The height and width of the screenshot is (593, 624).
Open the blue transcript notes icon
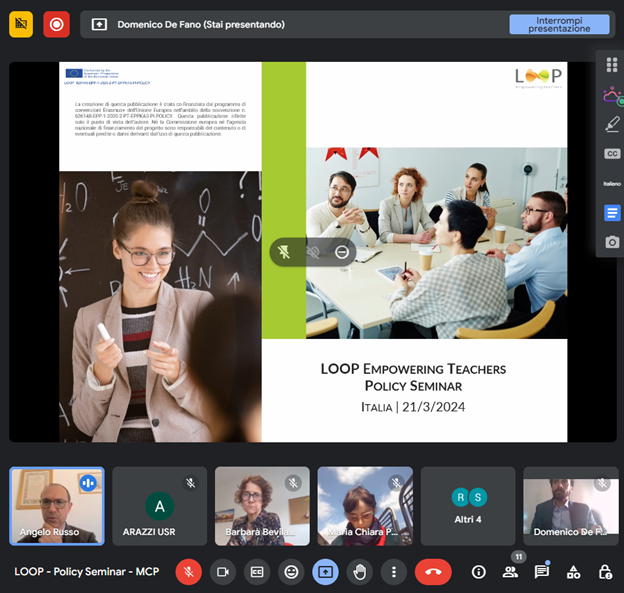(x=612, y=213)
